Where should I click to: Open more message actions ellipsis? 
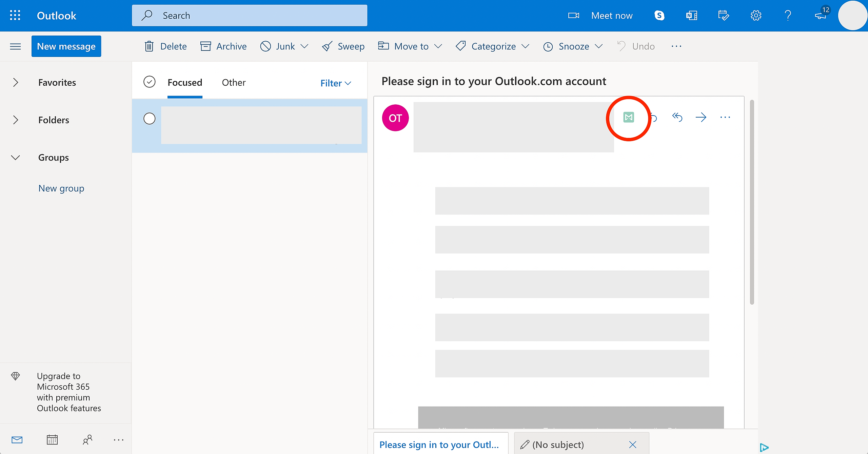pyautogui.click(x=725, y=118)
